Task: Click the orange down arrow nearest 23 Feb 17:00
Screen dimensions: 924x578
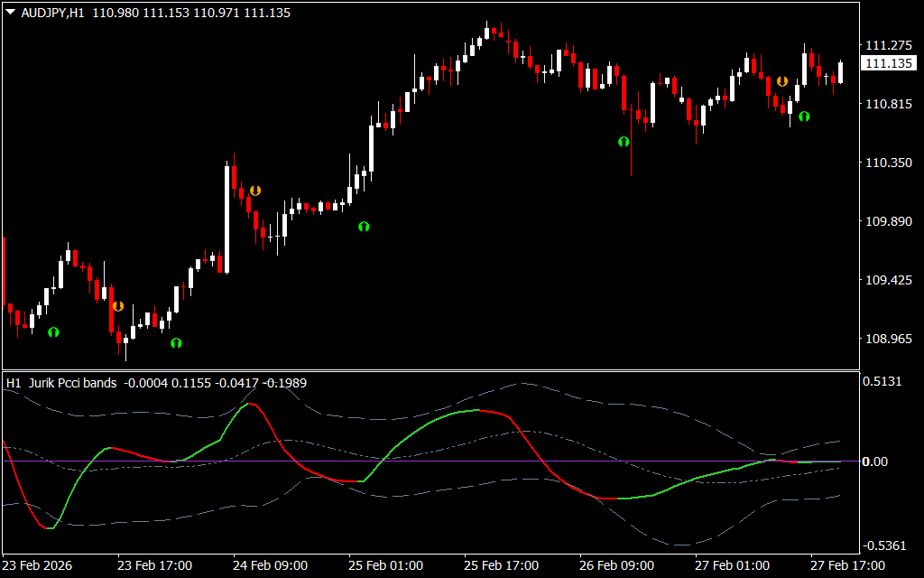Action: [x=117, y=306]
